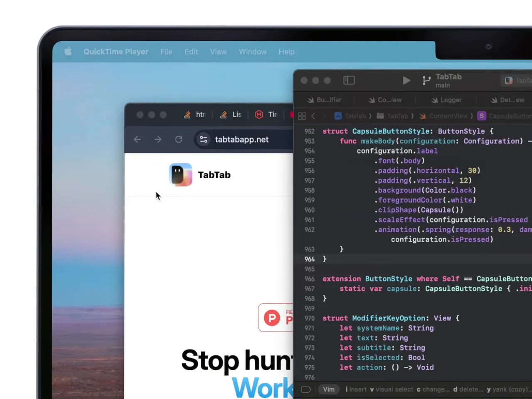This screenshot has height=399, width=532.
Task: Open the QuickTime Player menu
Action: click(x=116, y=52)
